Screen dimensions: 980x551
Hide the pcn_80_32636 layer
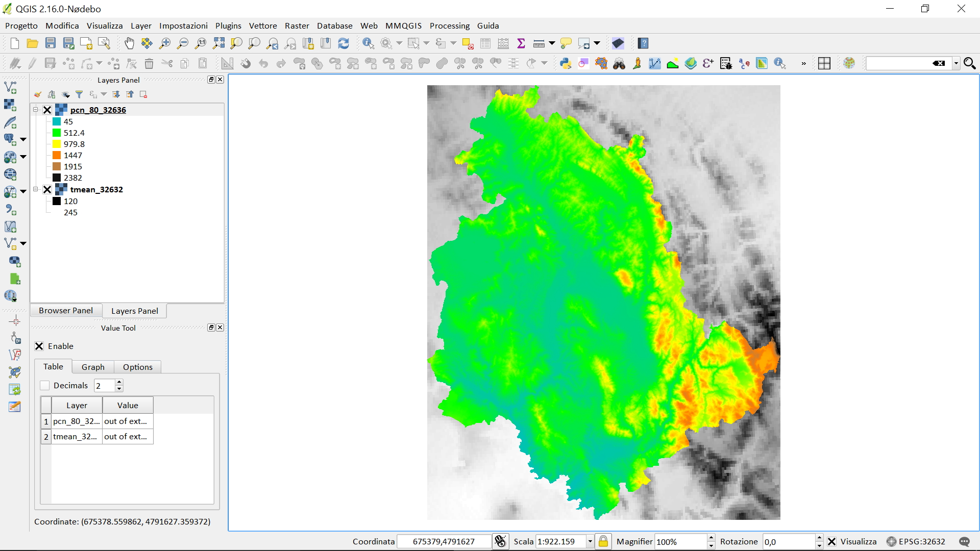point(47,110)
